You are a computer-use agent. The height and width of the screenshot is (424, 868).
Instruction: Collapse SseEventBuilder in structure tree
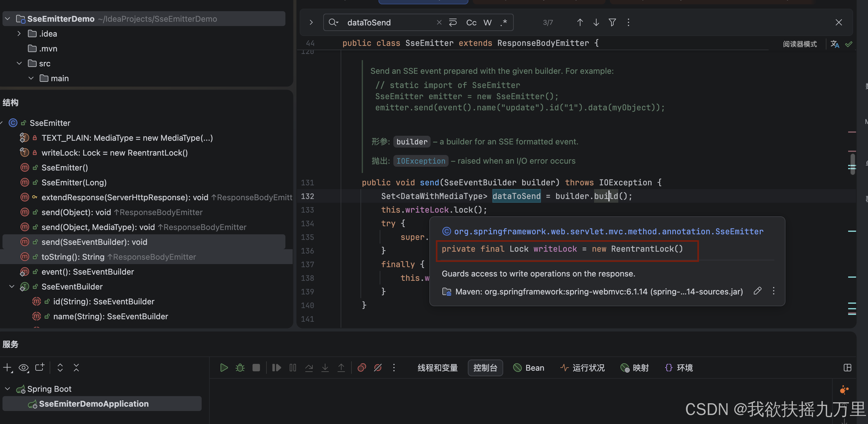(12, 286)
